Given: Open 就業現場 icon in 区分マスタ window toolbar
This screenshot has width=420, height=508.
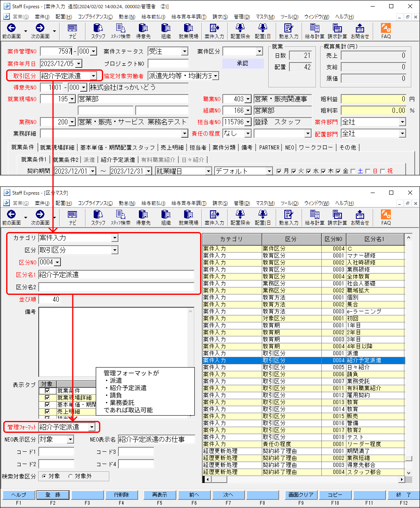Looking at the screenshot, I should [189, 217].
